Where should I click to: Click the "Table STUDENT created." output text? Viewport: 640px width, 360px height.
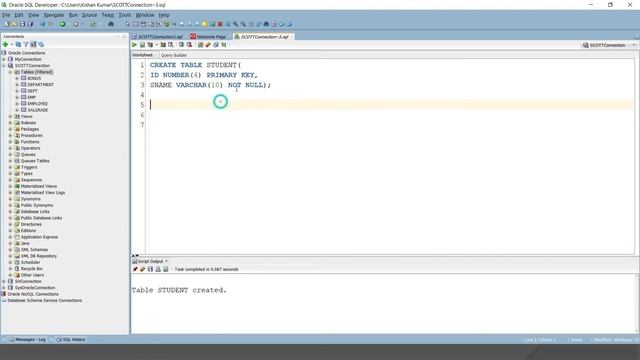click(x=179, y=290)
